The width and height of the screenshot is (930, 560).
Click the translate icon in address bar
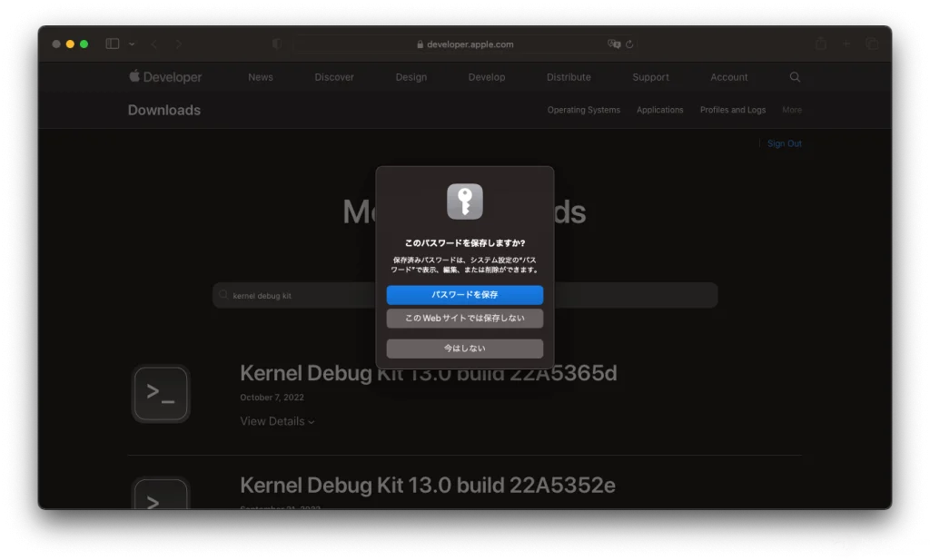(x=614, y=44)
